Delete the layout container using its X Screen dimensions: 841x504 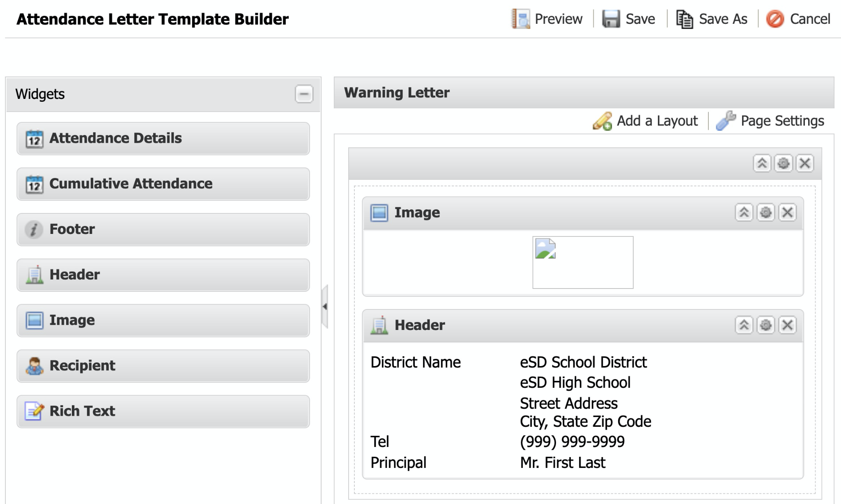[805, 163]
